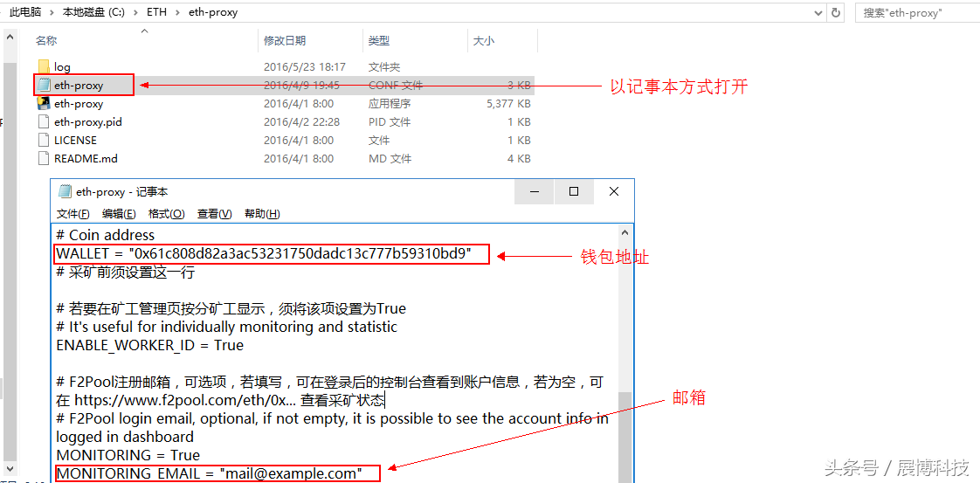Click the # 采矿前须设置这一行 comment
This screenshot has width=980, height=483.
pyautogui.click(x=128, y=273)
